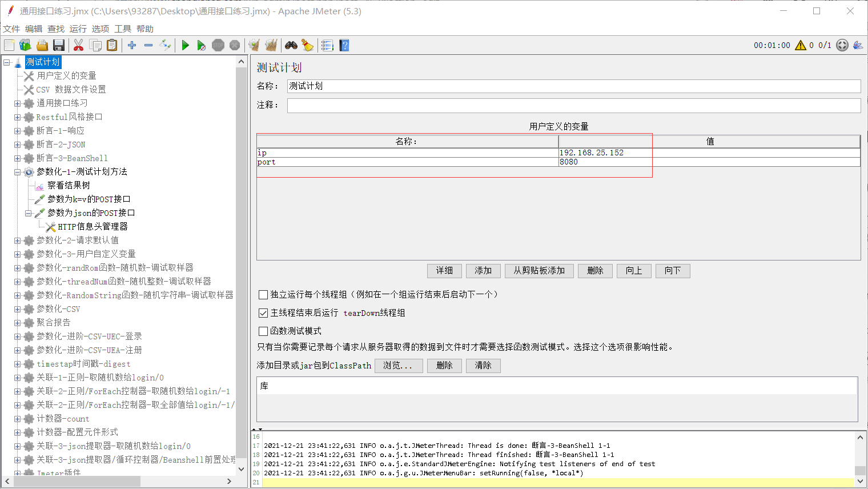This screenshot has width=868, height=489.
Task: Click the 向下 button
Action: (x=673, y=271)
